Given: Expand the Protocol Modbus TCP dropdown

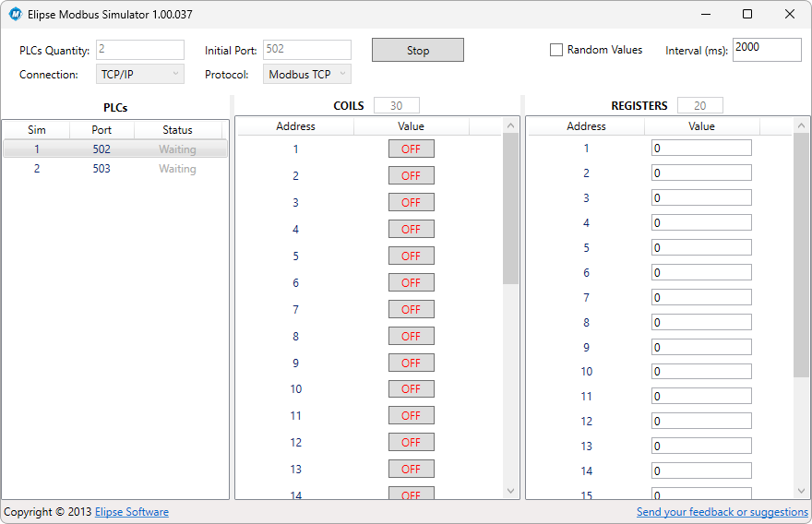Looking at the screenshot, I should pyautogui.click(x=307, y=75).
